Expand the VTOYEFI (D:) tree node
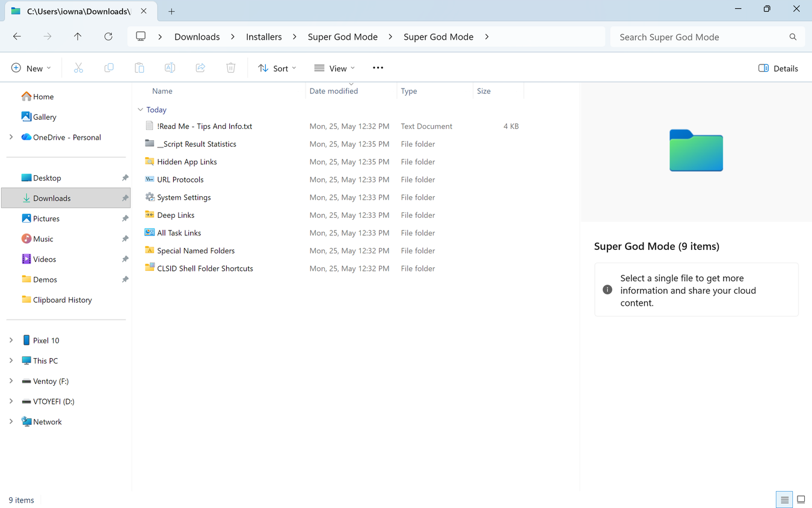This screenshot has width=812, height=508. (11, 401)
